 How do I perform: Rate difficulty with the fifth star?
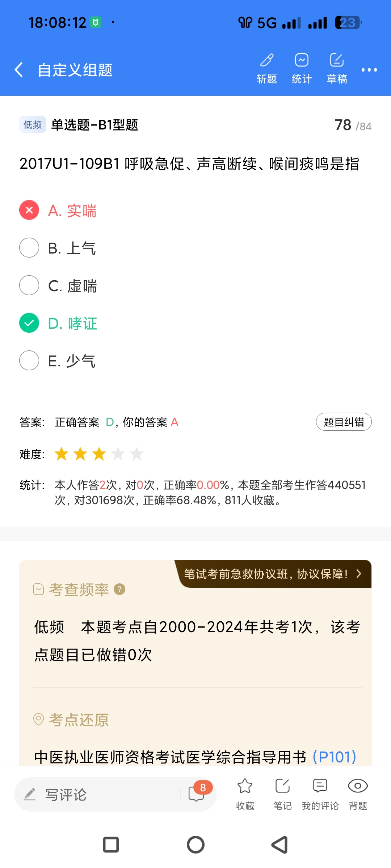(137, 454)
